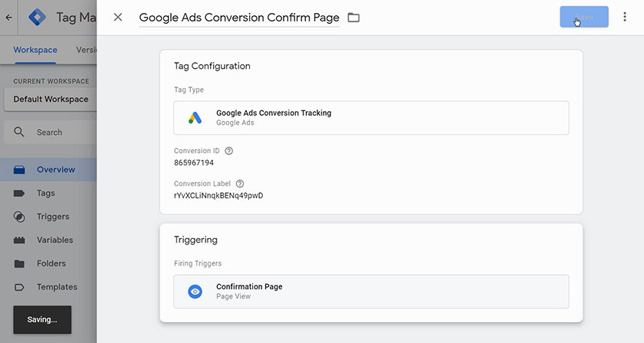644x343 pixels.
Task: Switch to the Workspace tab
Action: click(35, 51)
